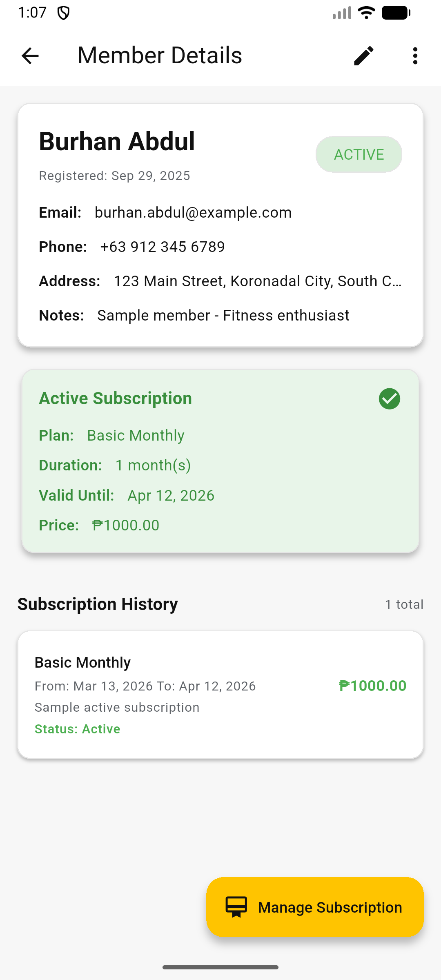Tap the cellular signal icon
This screenshot has height=980, width=441.
point(342,13)
